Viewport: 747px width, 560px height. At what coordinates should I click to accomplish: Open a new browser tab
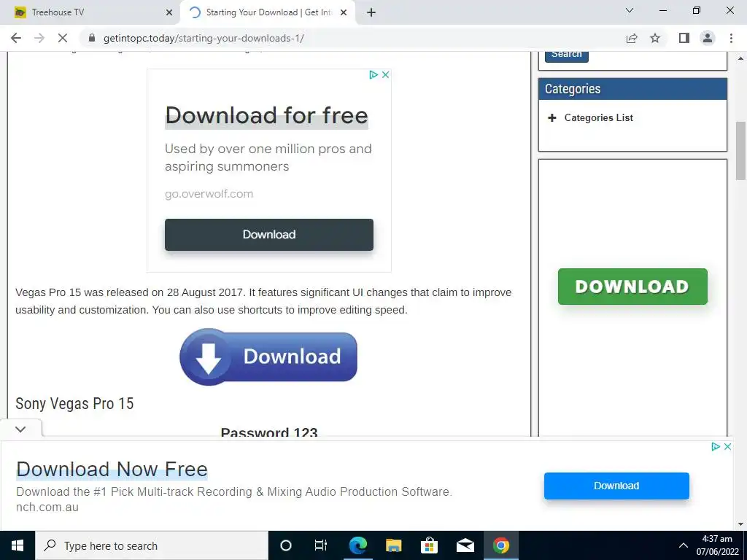371,12
